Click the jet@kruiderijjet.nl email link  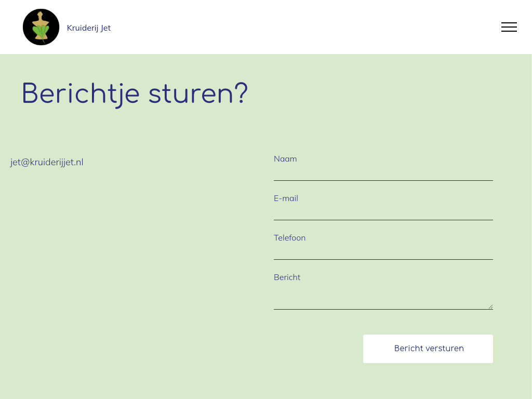(x=47, y=162)
